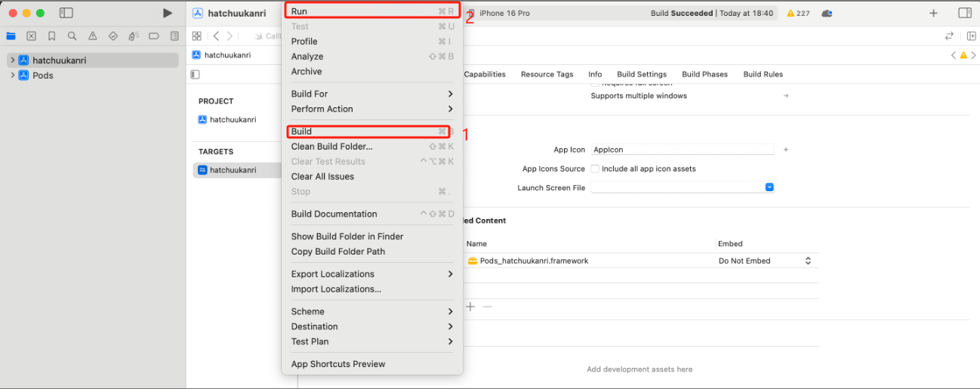This screenshot has width=980, height=389.
Task: Go forward with the right chevron
Action: [230, 36]
